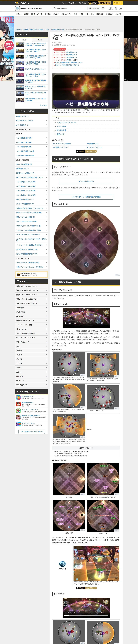Expand ミニオン menu section

pos(32,368)
